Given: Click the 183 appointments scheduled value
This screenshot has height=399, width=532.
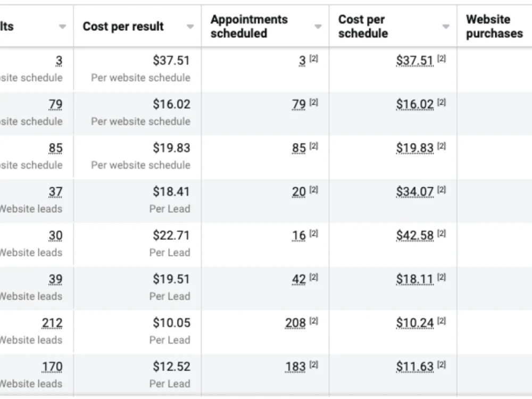Looking at the screenshot, I should (x=295, y=367).
